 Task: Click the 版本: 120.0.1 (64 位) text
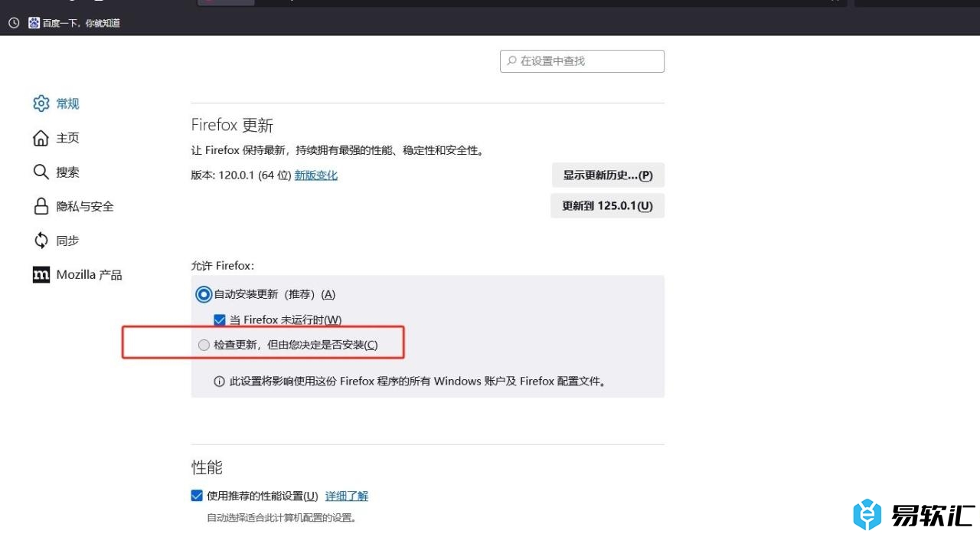(x=241, y=175)
